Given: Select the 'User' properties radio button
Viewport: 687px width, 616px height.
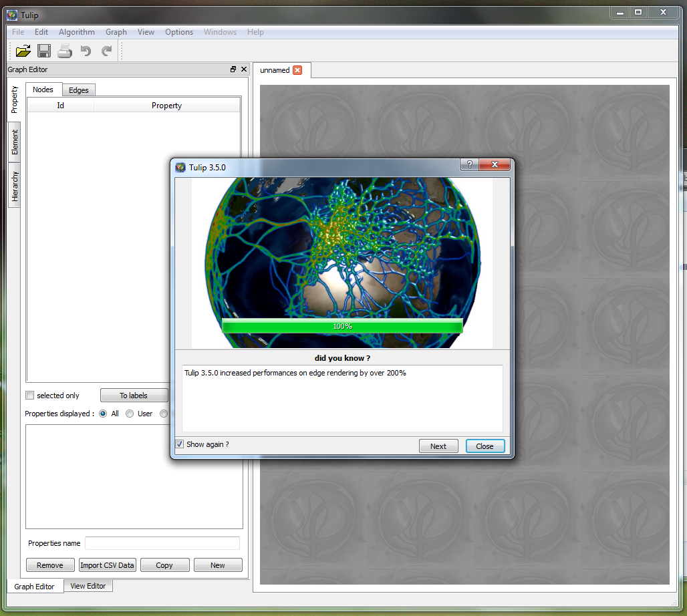Looking at the screenshot, I should click(x=130, y=414).
